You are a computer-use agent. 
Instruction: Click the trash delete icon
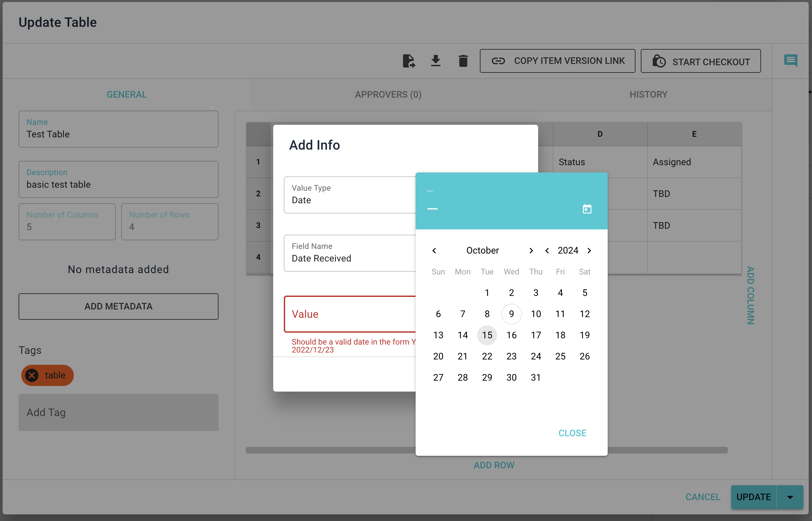point(463,61)
